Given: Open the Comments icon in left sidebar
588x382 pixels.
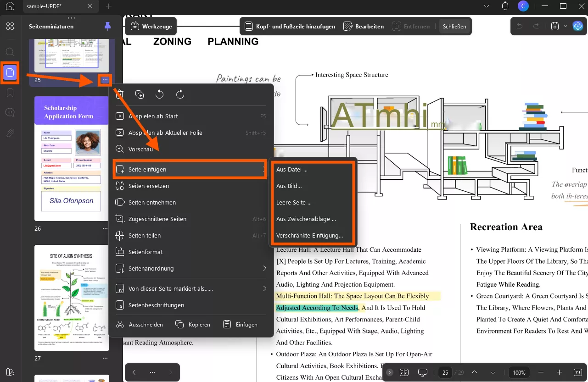Looking at the screenshot, I should [x=10, y=112].
